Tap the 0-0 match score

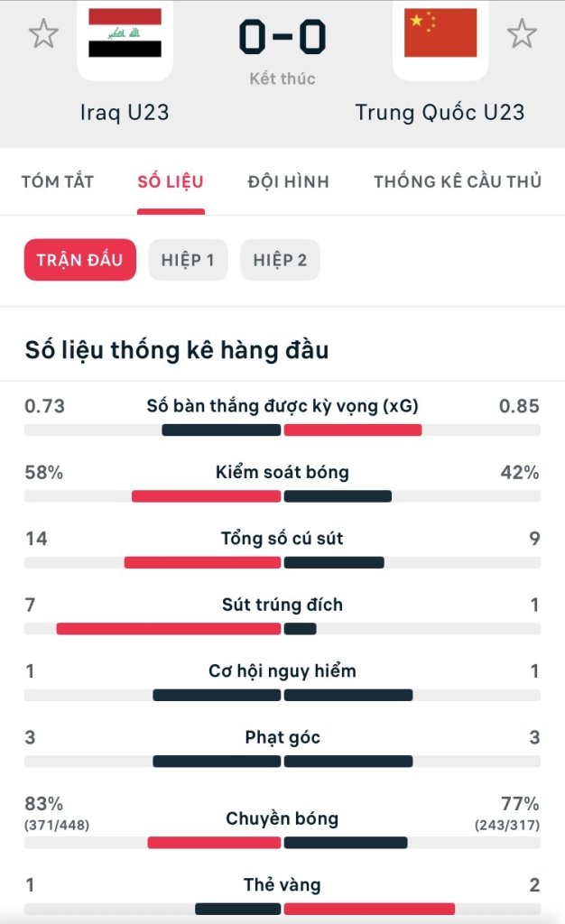tap(282, 38)
